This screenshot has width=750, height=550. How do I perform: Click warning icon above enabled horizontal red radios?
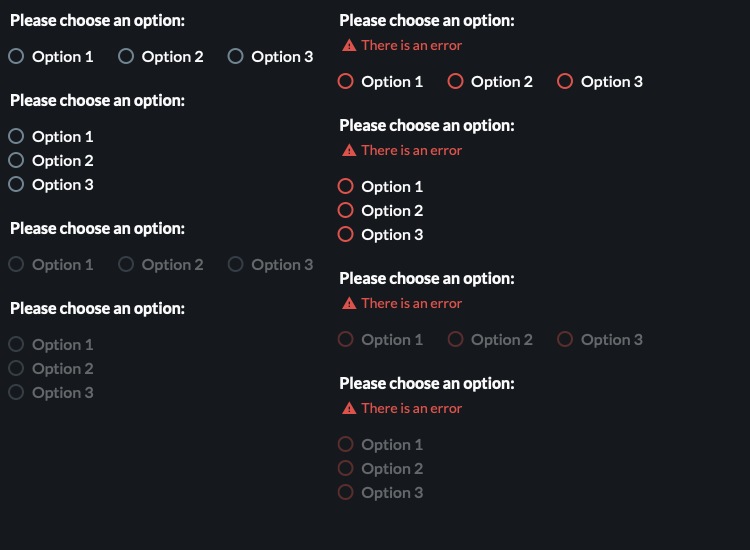pyautogui.click(x=349, y=45)
